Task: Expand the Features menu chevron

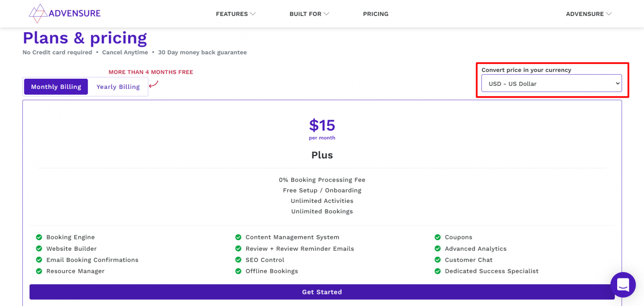Action: point(253,14)
